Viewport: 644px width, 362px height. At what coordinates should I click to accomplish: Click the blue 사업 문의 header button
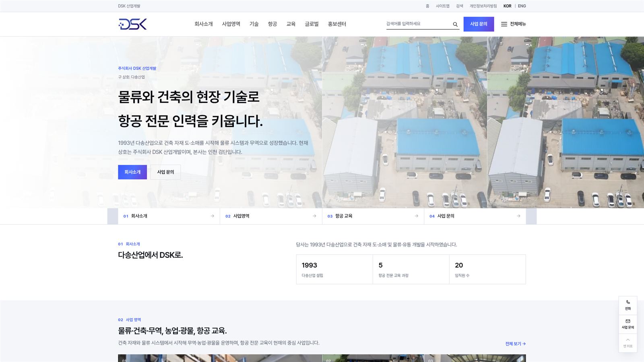coord(479,24)
